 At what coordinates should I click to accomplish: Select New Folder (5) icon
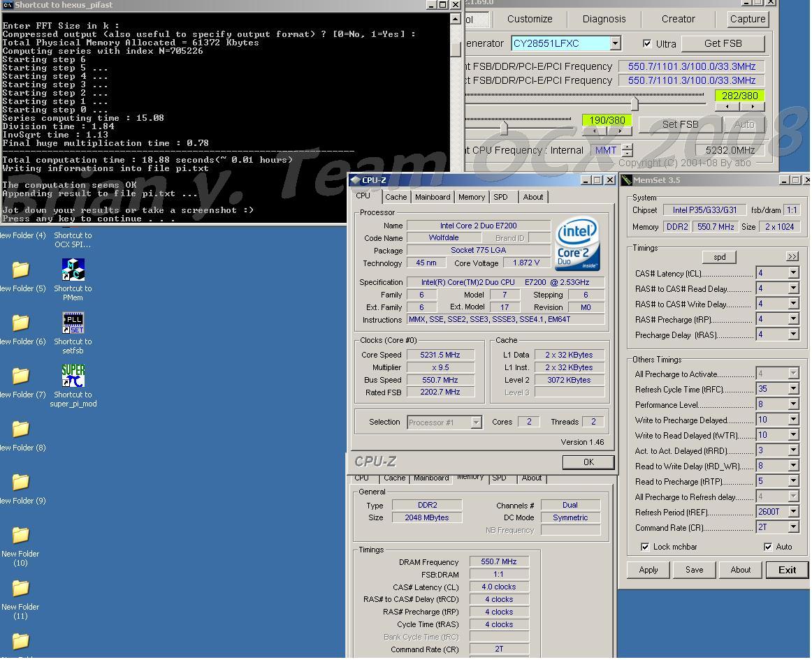(x=21, y=270)
